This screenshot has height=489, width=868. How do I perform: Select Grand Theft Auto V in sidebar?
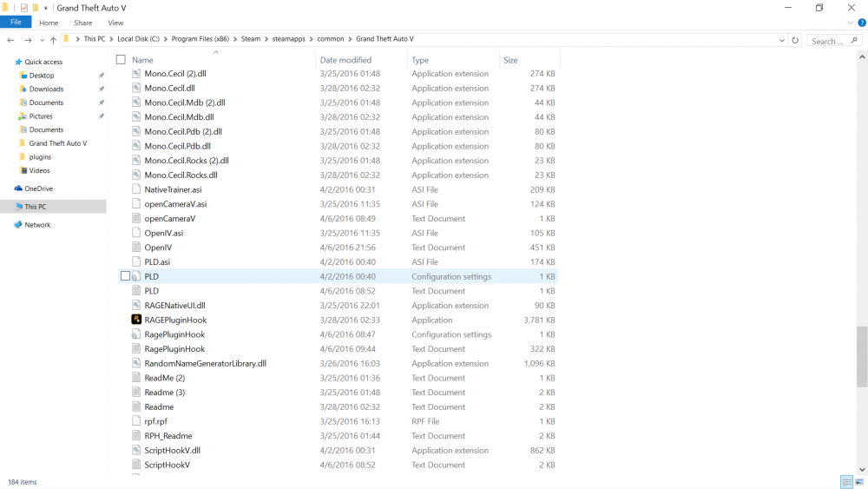(57, 143)
